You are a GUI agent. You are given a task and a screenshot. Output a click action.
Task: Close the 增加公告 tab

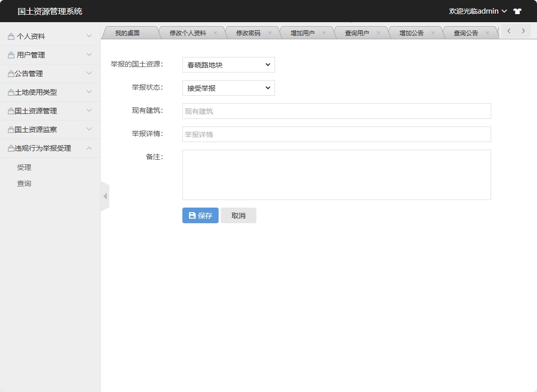click(433, 33)
